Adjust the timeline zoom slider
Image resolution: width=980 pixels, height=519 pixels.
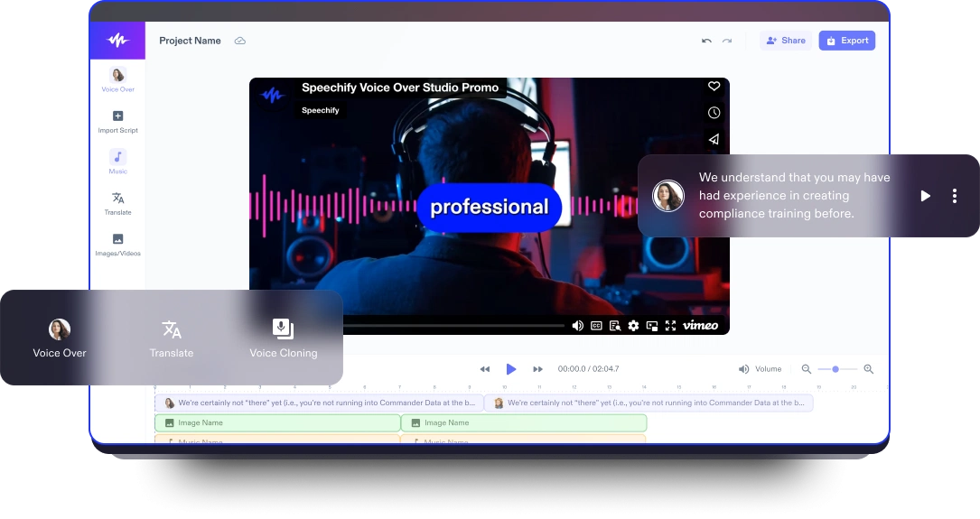tap(836, 369)
